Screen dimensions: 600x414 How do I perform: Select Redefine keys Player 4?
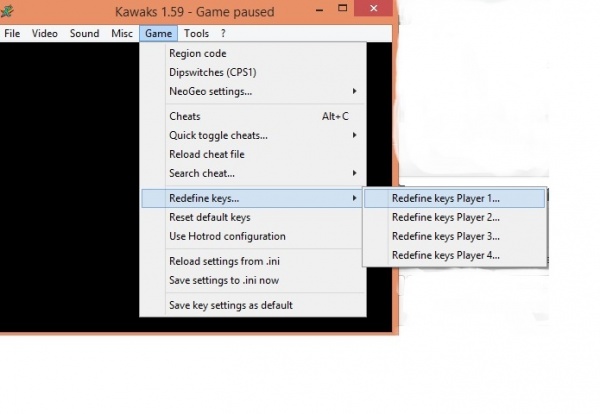(x=455, y=255)
